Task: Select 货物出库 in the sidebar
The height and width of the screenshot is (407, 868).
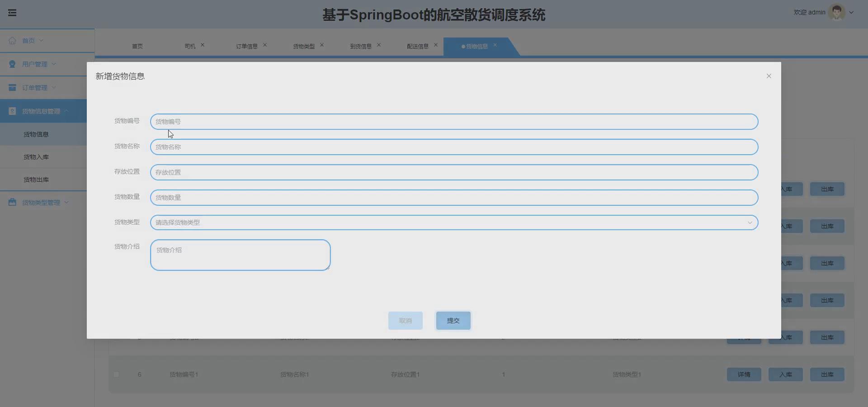Action: [x=36, y=180]
